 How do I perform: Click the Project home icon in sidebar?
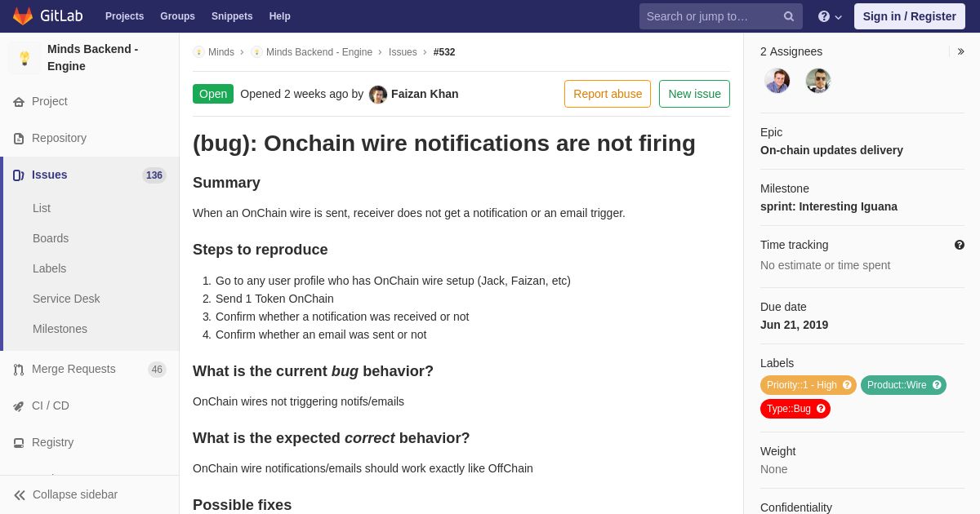pyautogui.click(x=19, y=102)
